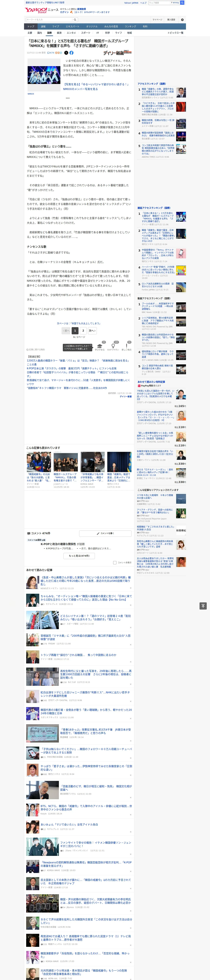
Task: Select the 速報 navigation tab
Action: click(x=43, y=27)
